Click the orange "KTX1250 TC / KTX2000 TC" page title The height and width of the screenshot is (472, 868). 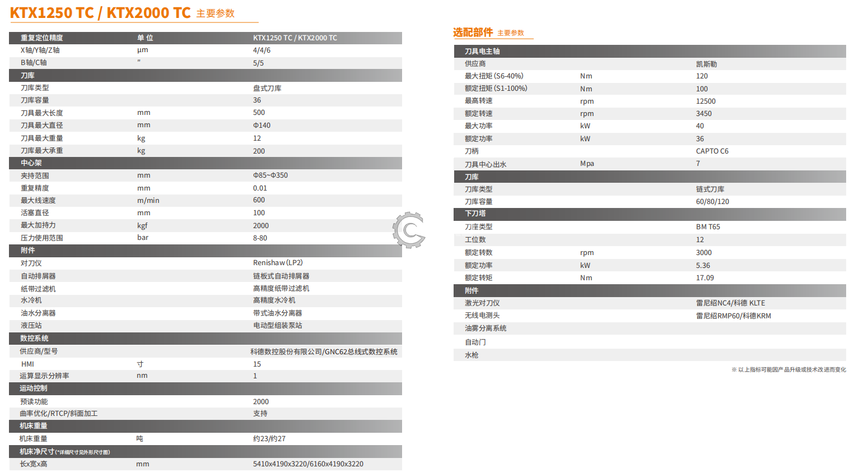coord(100,13)
